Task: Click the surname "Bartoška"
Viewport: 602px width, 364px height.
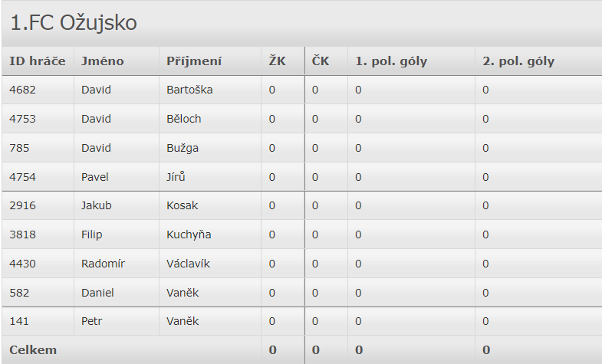Action: click(189, 90)
